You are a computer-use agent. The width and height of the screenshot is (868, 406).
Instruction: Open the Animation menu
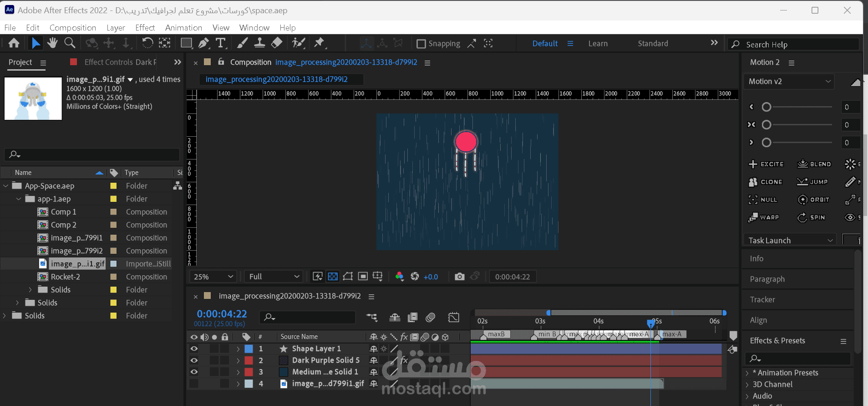tap(183, 28)
